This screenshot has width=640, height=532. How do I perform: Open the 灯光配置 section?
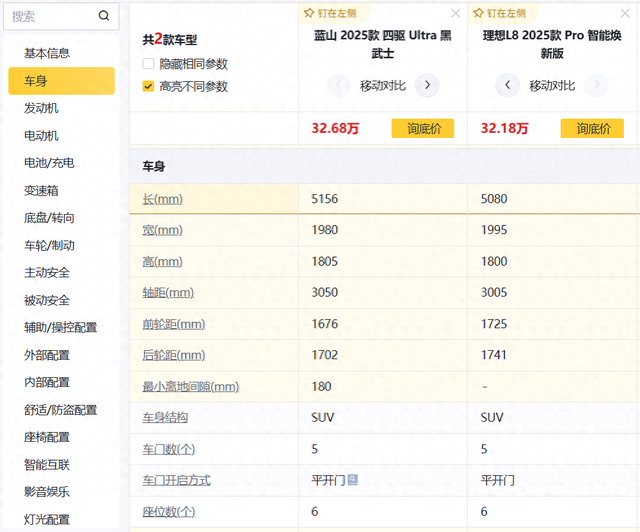pos(47,519)
